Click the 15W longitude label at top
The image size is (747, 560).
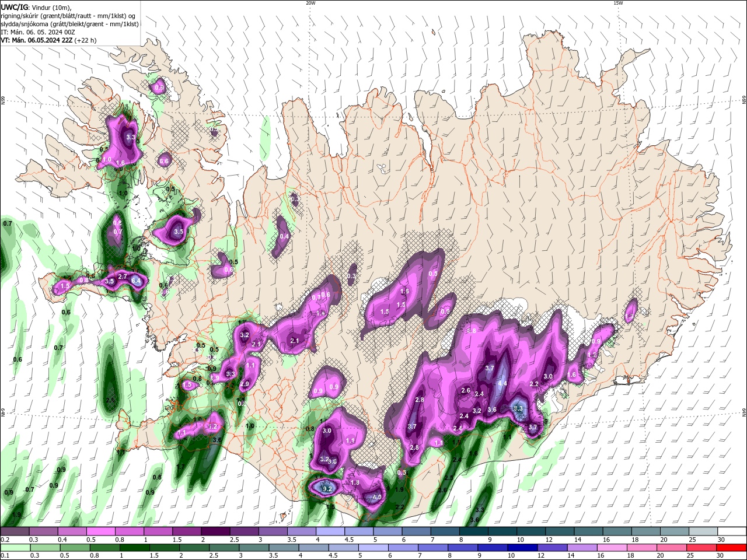[617, 3]
